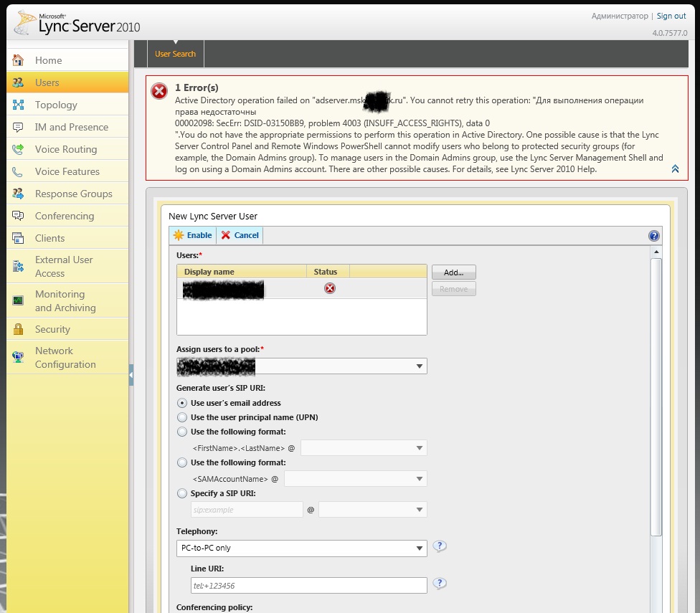This screenshot has width=700, height=613.
Task: Open the 'Assign users to a pool' dropdown
Action: coord(302,366)
